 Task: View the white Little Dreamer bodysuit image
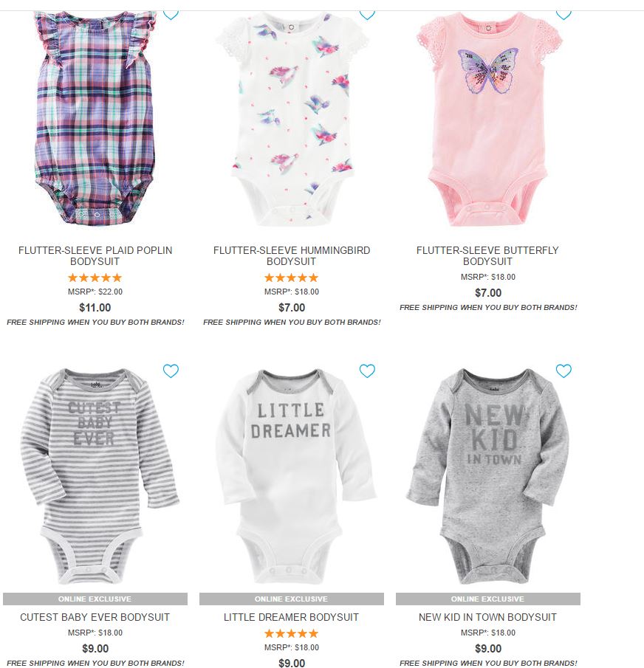click(295, 476)
